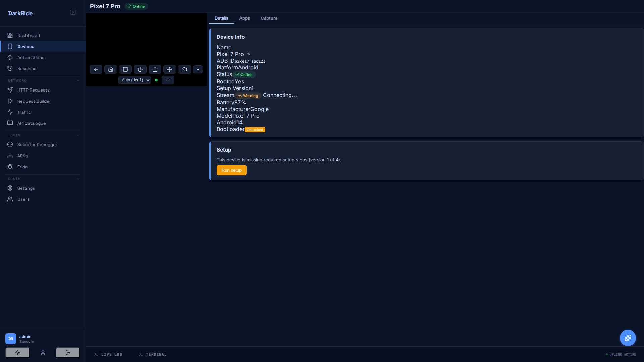The height and width of the screenshot is (362, 644).
Task: Open the user profile icon
Action: pyautogui.click(x=43, y=353)
